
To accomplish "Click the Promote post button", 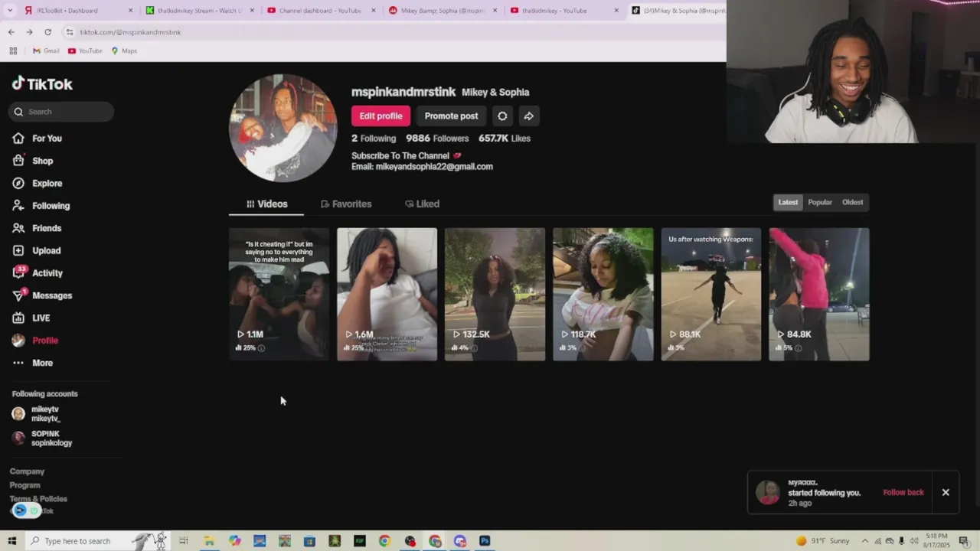I will [x=451, y=116].
